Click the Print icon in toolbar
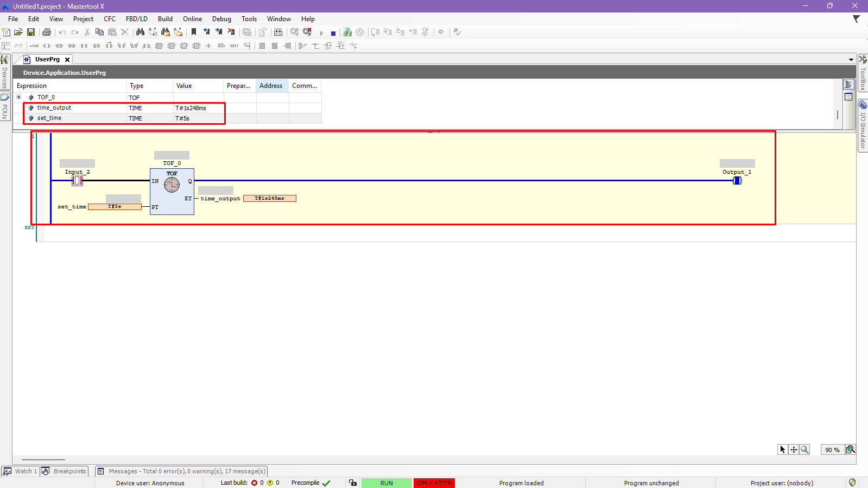Viewport: 868px width, 488px height. pos(47,33)
